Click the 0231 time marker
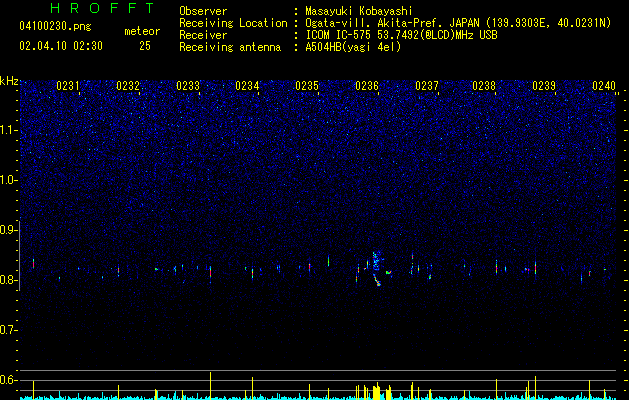Viewport: 629px width, 400px height. point(68,86)
